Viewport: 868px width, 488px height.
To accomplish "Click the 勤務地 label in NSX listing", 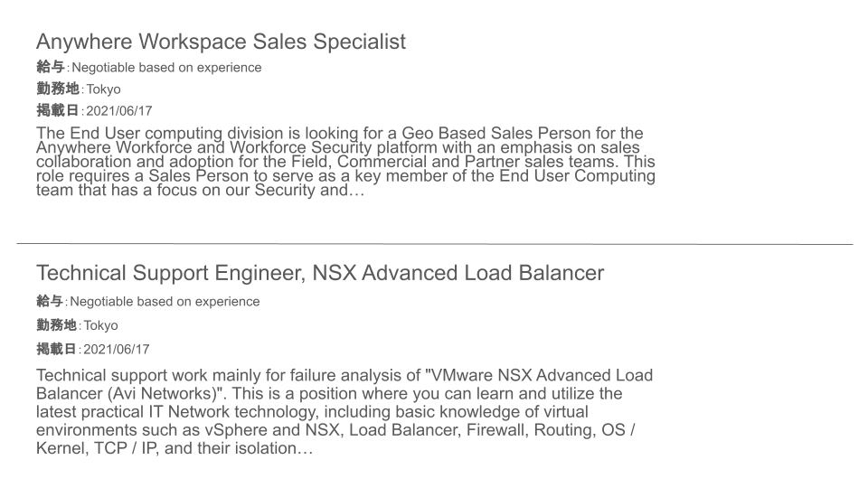I will [56, 324].
